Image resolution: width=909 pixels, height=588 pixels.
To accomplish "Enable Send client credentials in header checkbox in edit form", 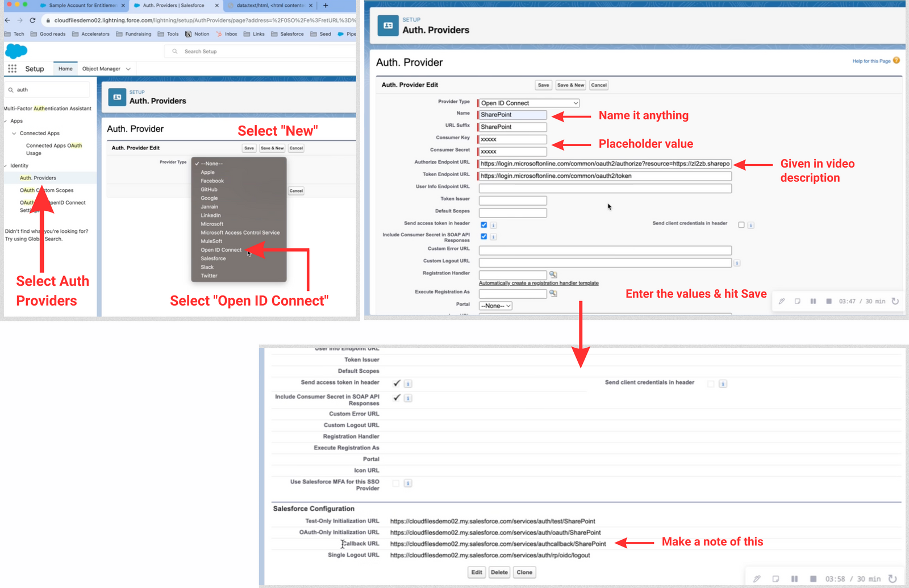I will [x=741, y=225].
